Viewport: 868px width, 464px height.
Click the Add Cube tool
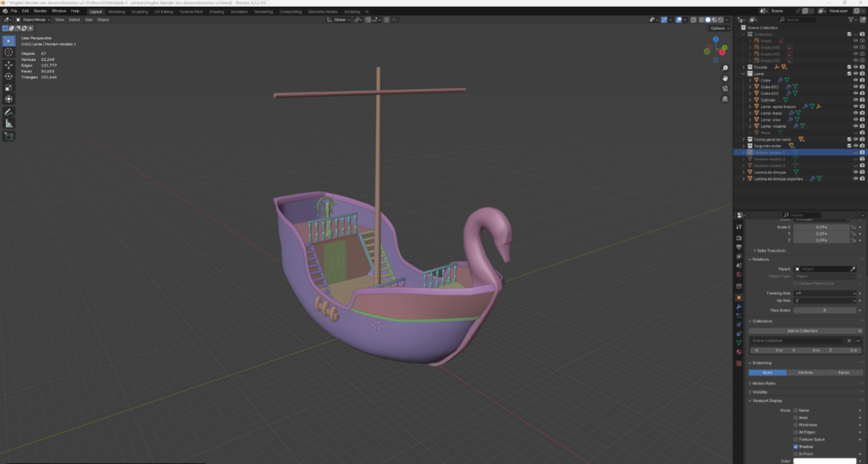[9, 136]
